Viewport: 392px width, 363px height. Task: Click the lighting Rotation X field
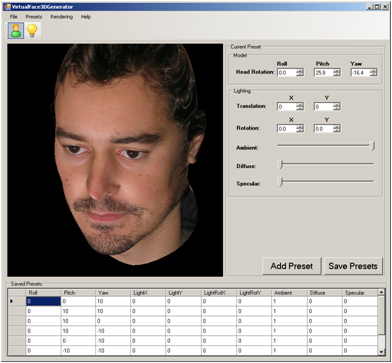point(287,129)
